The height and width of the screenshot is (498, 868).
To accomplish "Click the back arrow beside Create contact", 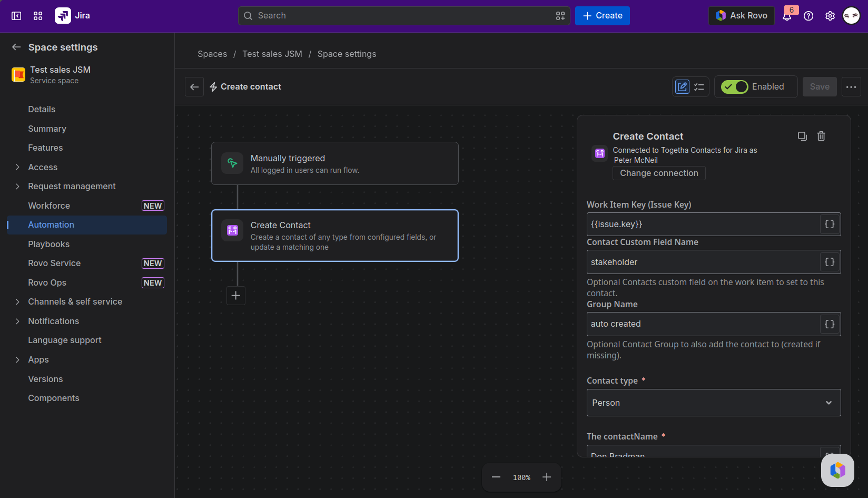I will click(x=194, y=87).
